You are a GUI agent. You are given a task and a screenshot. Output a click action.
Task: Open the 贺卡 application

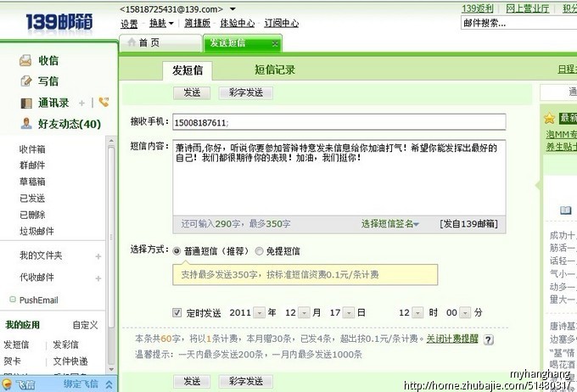(12, 361)
